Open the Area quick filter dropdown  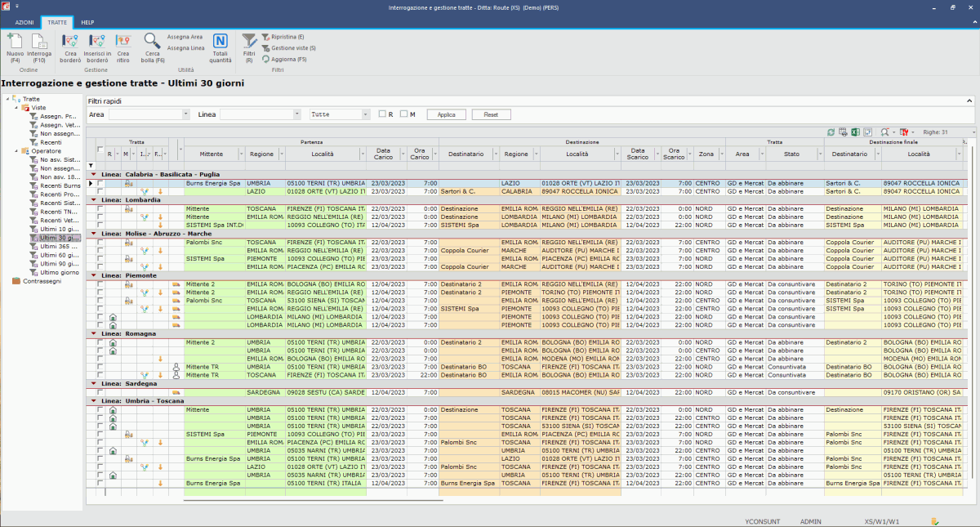click(186, 114)
